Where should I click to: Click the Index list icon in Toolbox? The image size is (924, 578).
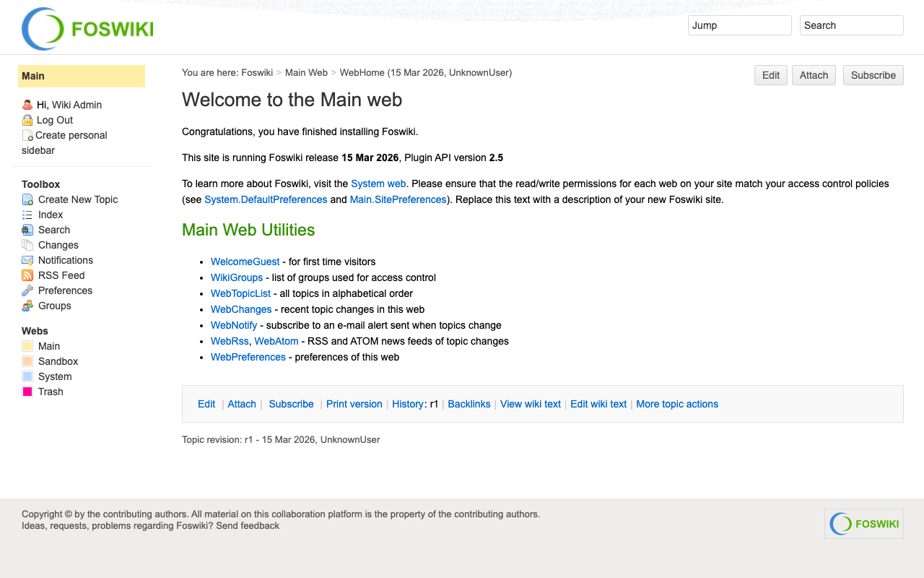(27, 215)
